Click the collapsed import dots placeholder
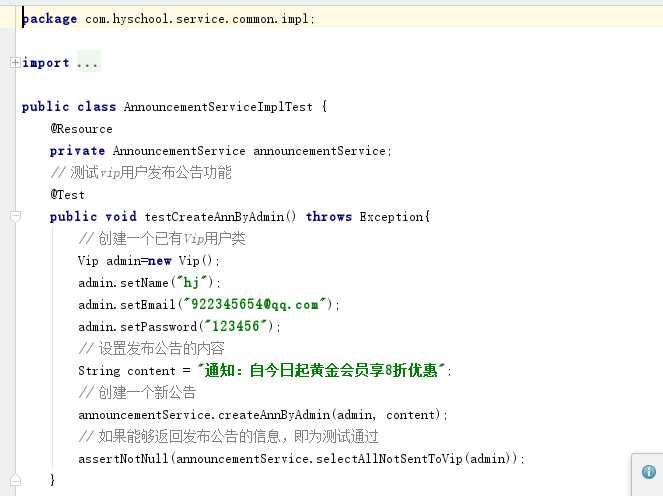Image resolution: width=663 pixels, height=496 pixels. tap(88, 63)
